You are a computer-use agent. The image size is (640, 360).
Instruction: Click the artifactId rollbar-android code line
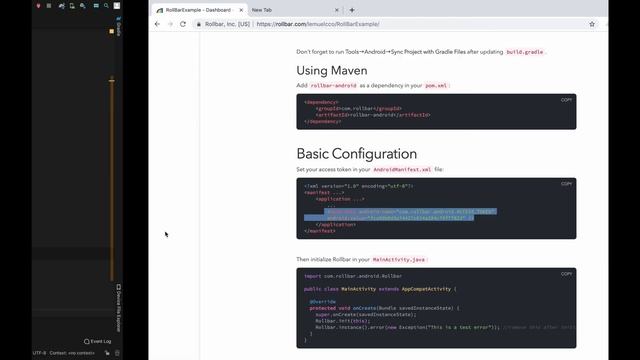pos(373,115)
